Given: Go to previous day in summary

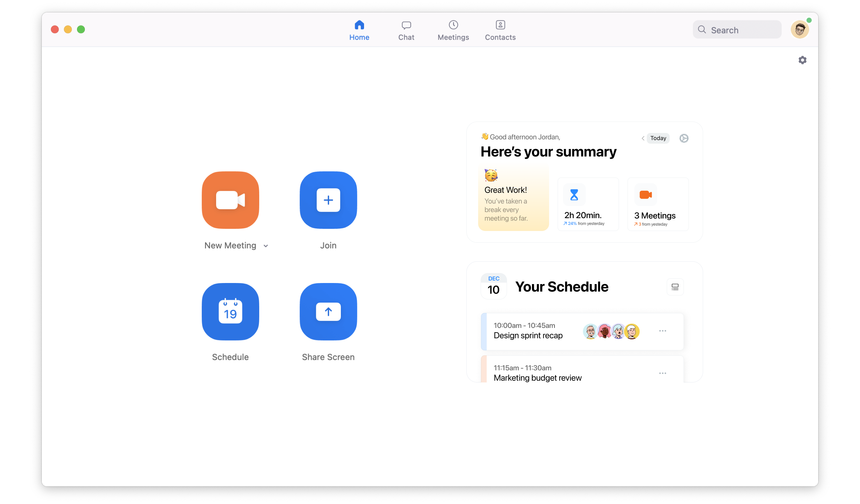Looking at the screenshot, I should pos(643,138).
